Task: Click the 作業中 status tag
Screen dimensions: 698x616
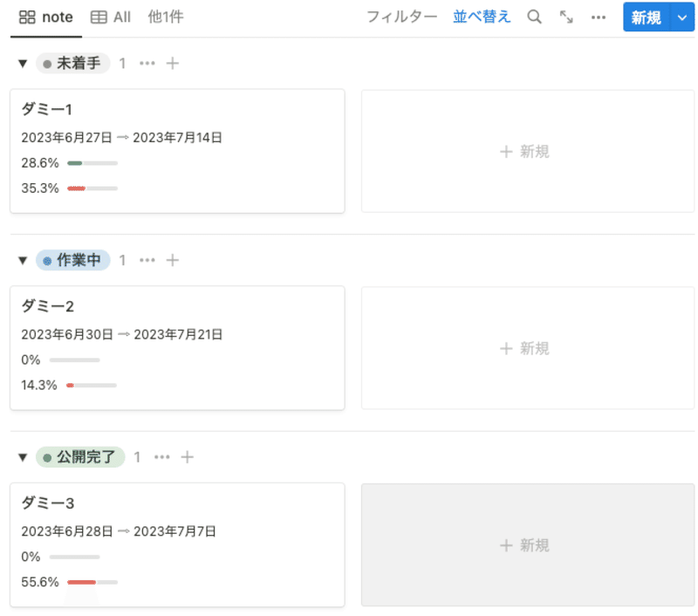Action: pos(73,260)
